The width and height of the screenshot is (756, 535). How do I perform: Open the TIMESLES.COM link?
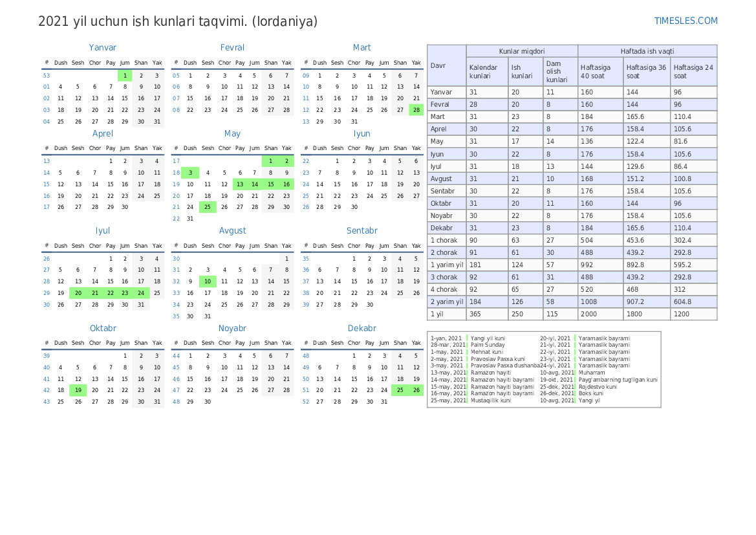[686, 21]
